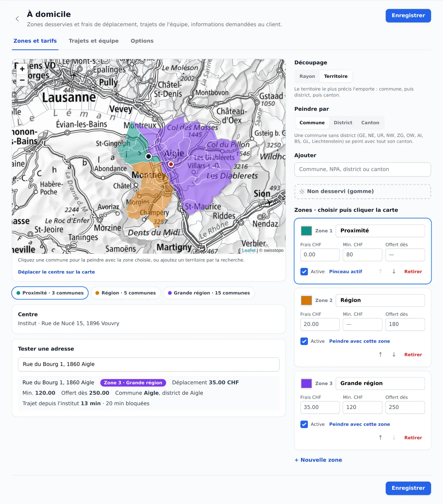Uncheck Active for Zone 2

click(304, 341)
